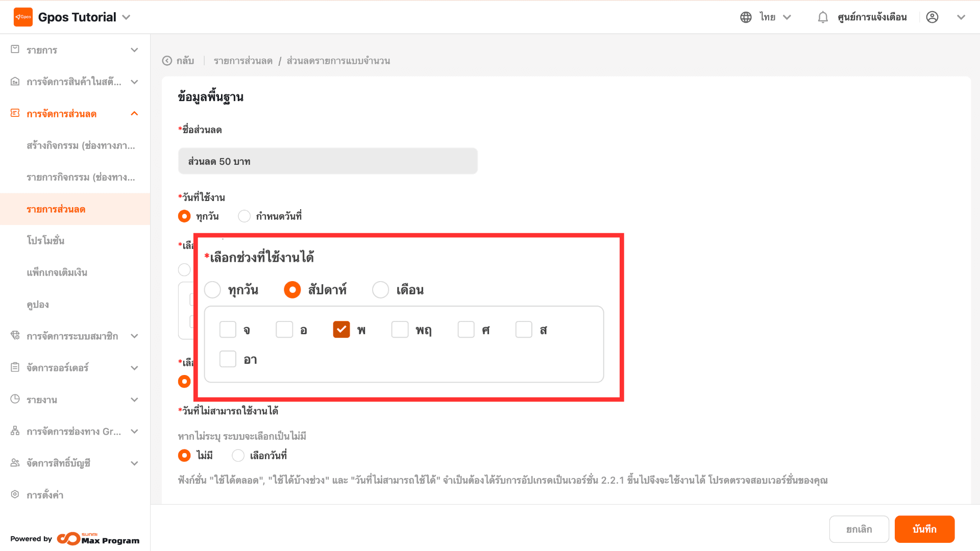Open the user account profile icon
This screenshot has width=980, height=551.
pyautogui.click(x=932, y=17)
